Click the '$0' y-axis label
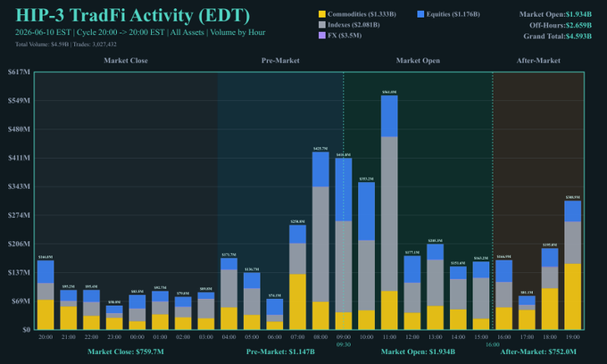 [x=26, y=329]
